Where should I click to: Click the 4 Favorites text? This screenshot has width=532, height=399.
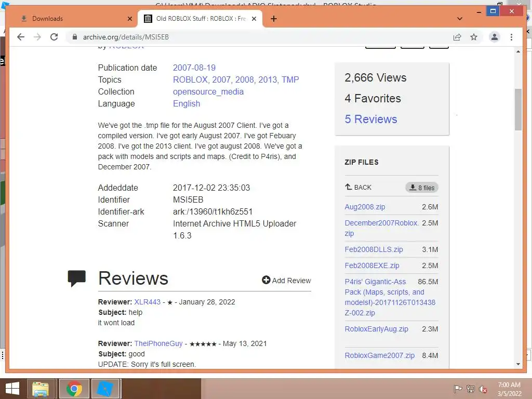373,98
